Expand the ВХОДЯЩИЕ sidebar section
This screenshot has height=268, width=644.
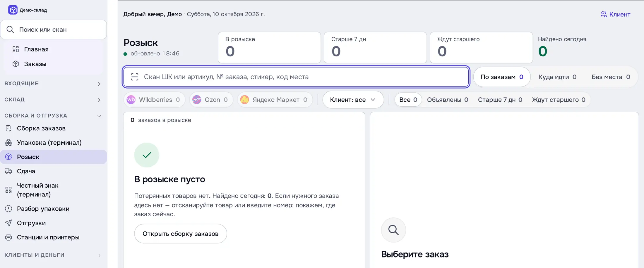coord(53,84)
